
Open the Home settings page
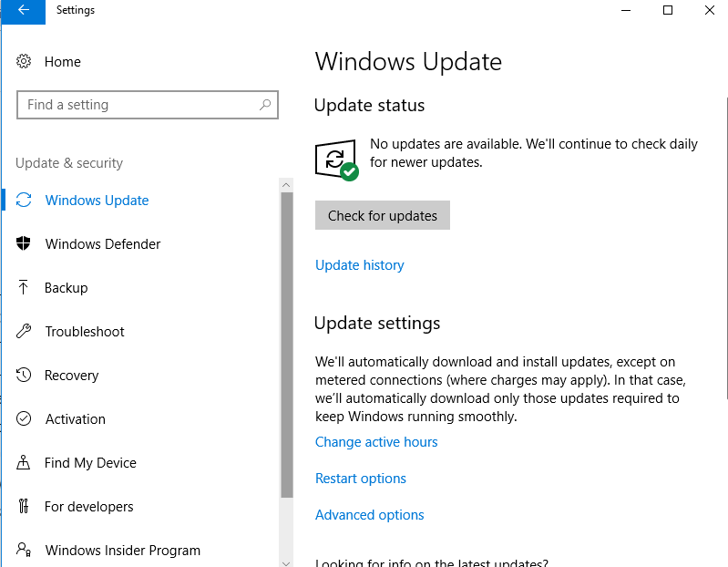tap(63, 62)
